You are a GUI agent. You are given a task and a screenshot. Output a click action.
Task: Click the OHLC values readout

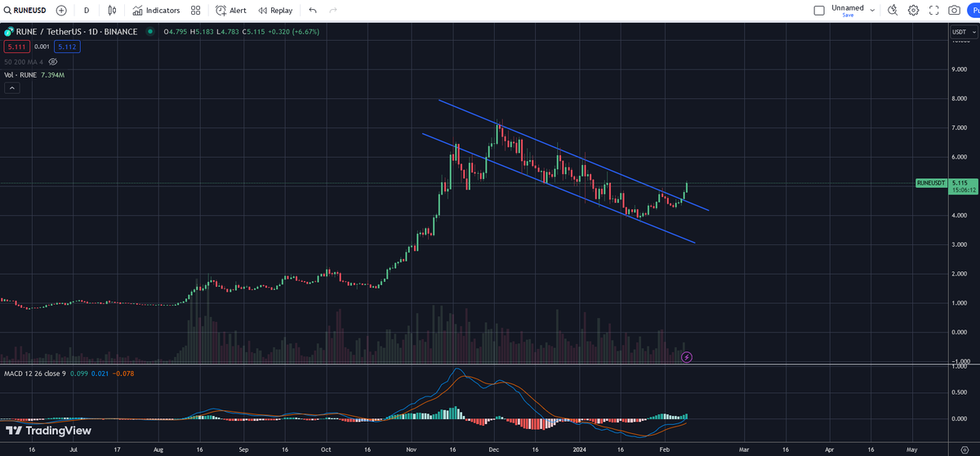[x=242, y=32]
